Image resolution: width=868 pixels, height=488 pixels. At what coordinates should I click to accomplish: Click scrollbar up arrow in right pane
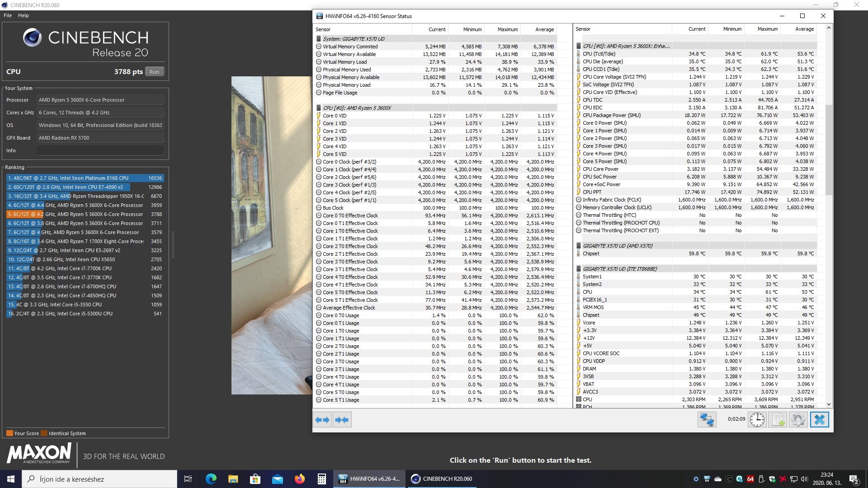pyautogui.click(x=828, y=28)
